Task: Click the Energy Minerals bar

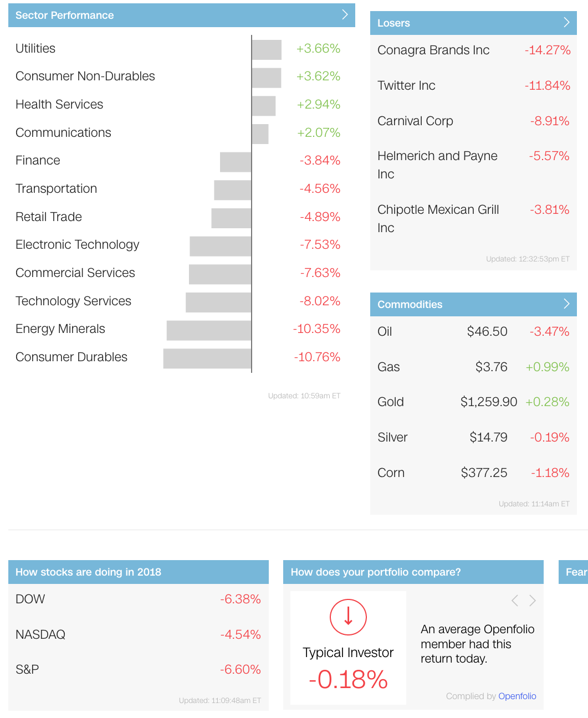Action: (209, 330)
